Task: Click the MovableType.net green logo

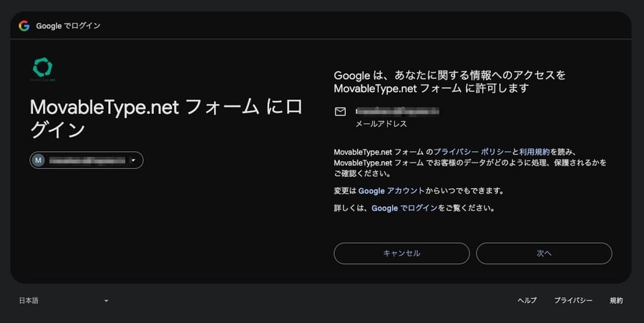Action: (x=42, y=69)
